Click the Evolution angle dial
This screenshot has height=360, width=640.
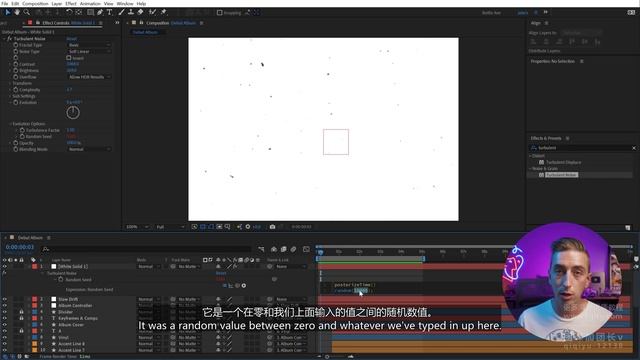click(73, 113)
